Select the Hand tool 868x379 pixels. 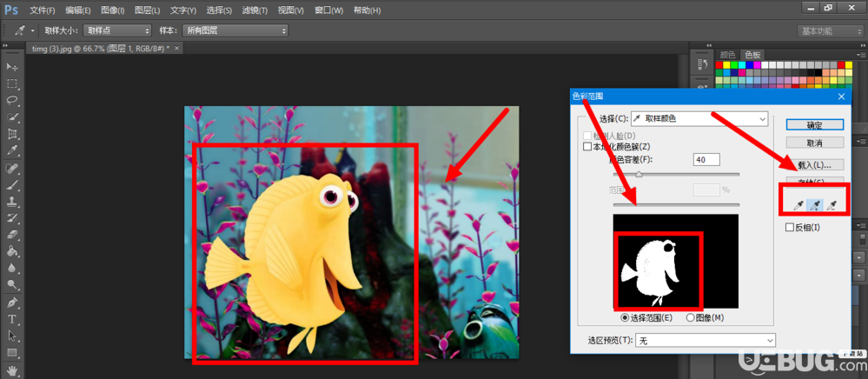[x=11, y=369]
